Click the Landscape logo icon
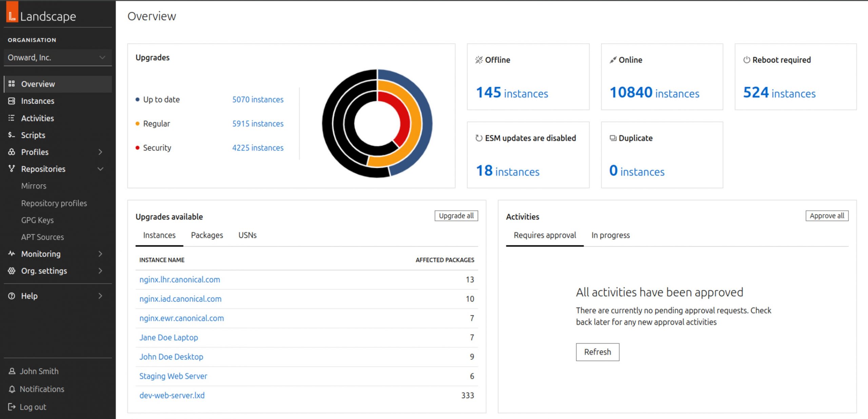 pos(12,12)
